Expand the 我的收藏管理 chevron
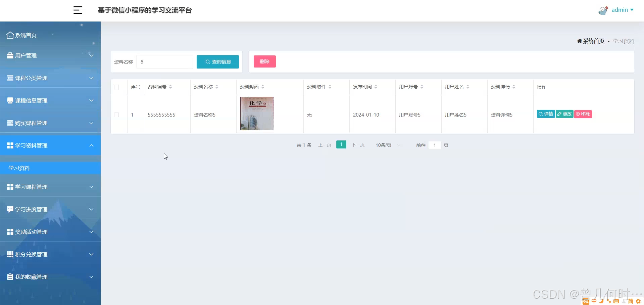644x305 pixels. 91,277
